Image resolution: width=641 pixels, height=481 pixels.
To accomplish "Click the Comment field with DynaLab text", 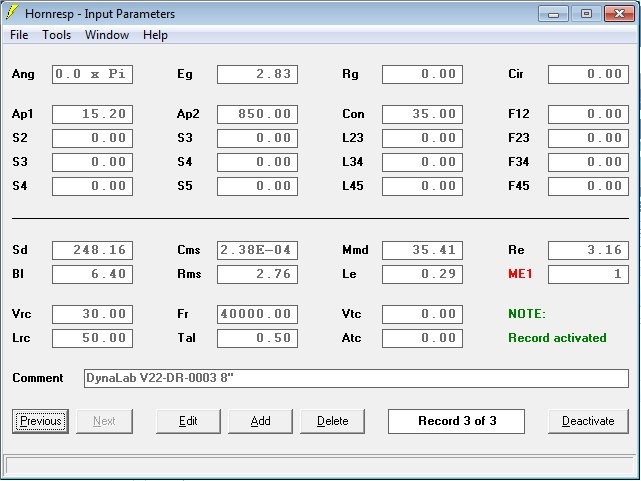I will pos(356,378).
